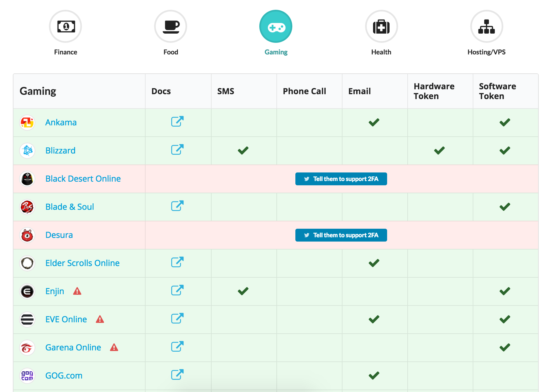Click the Blizzard logo icon
This screenshot has width=551, height=392.
27,151
